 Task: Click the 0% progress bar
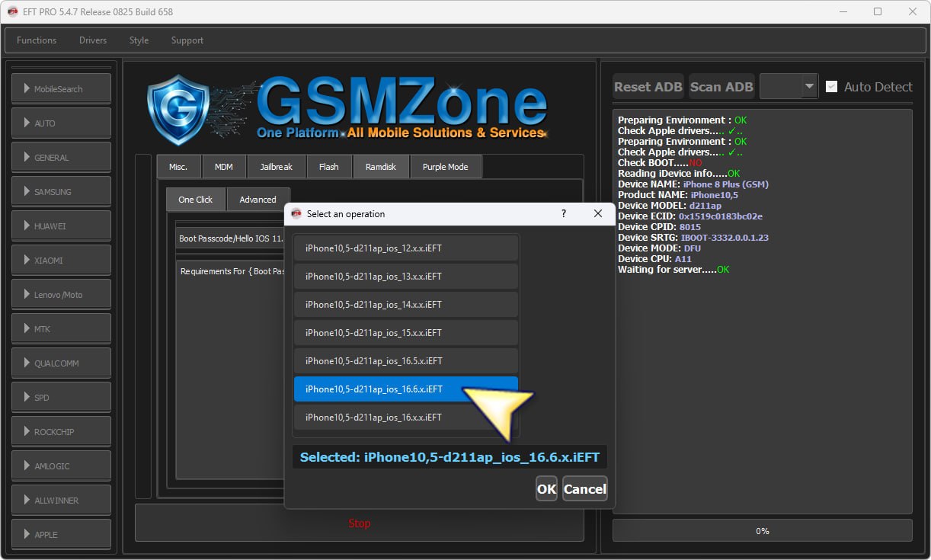click(x=762, y=531)
